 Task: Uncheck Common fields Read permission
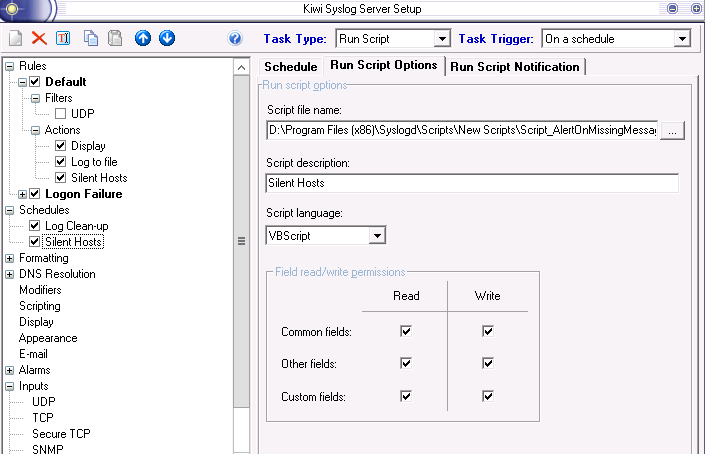(406, 331)
